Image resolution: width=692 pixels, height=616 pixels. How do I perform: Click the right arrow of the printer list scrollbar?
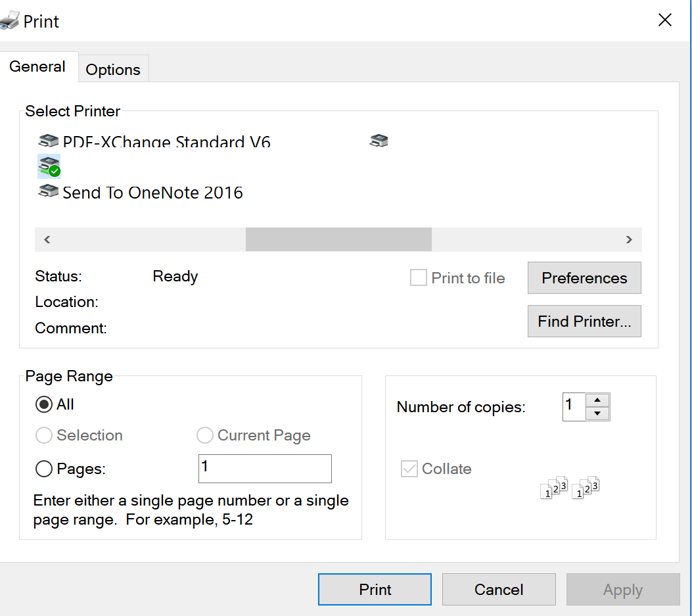pos(630,239)
